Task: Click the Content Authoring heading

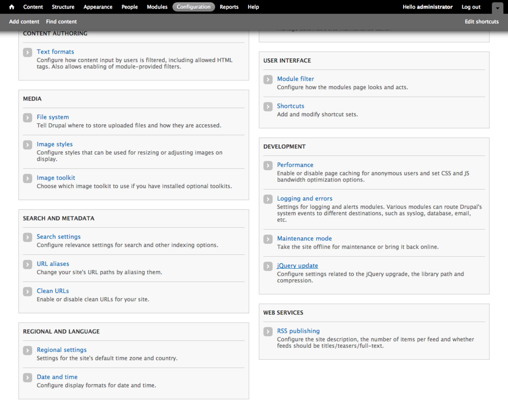Action: [x=55, y=34]
